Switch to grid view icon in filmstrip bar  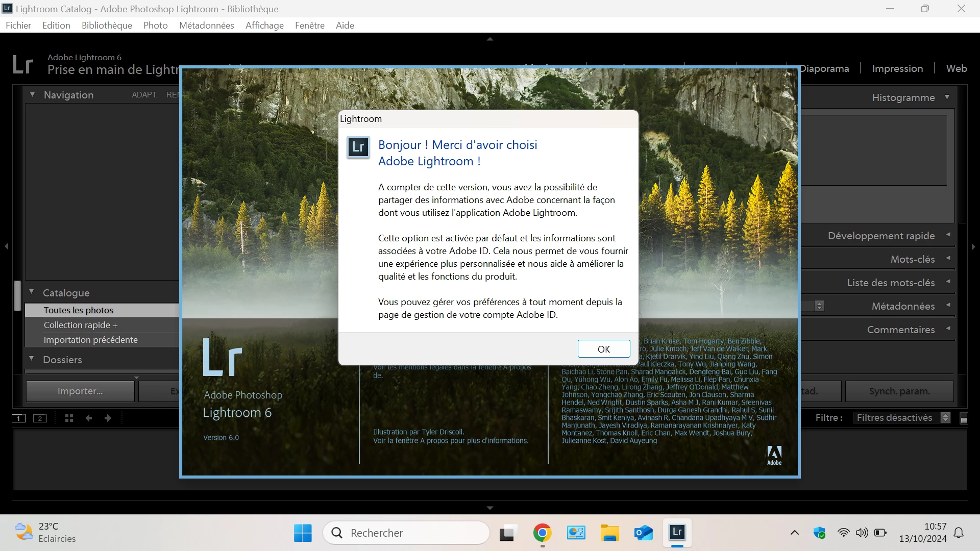[x=69, y=418]
